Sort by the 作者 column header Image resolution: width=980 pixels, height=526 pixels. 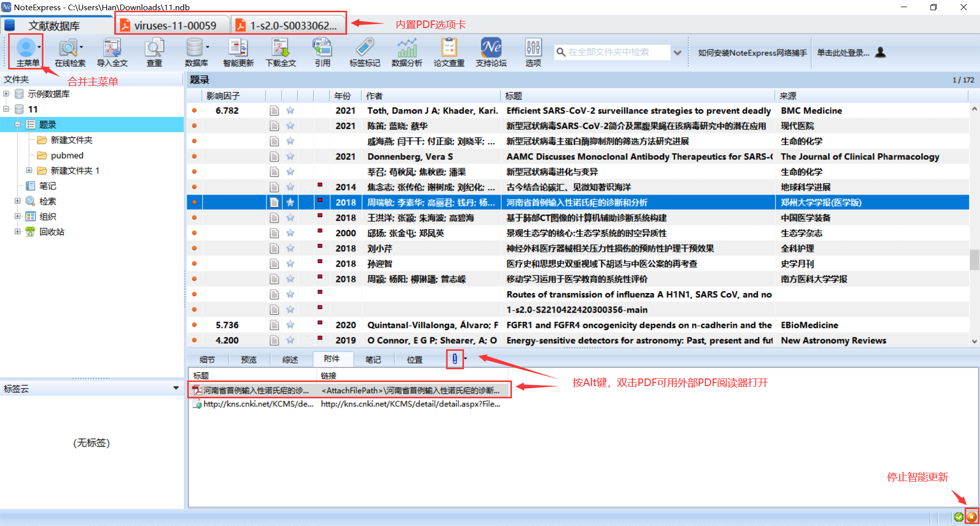tap(431, 95)
